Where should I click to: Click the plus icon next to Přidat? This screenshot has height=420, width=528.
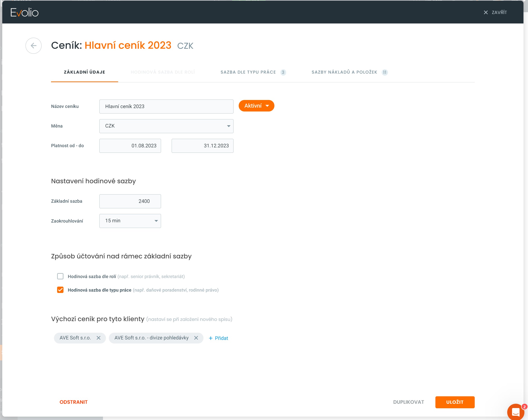tap(211, 338)
